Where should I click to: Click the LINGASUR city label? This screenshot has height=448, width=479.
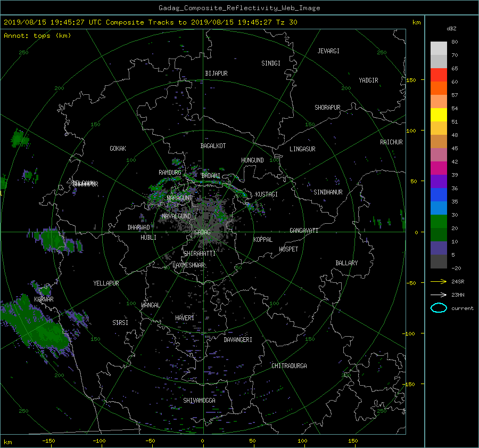(x=302, y=149)
